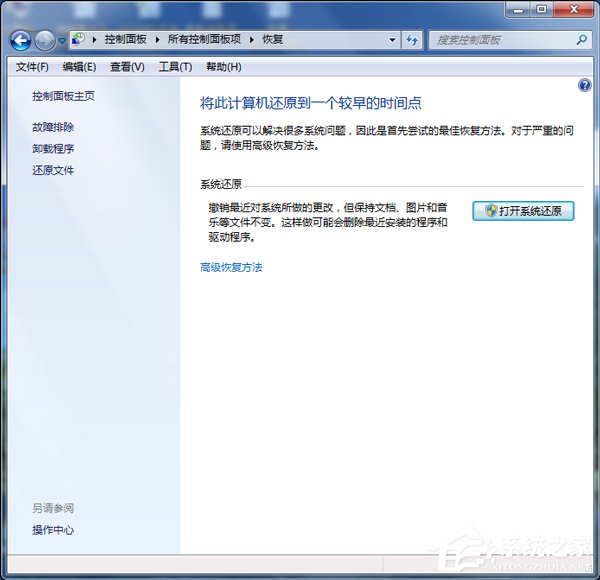
Task: Open the 文件(F) menu
Action: [x=32, y=67]
